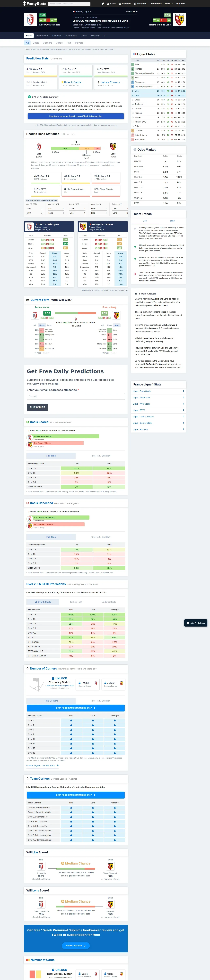Select Away filter under Form - Home
The height and width of the screenshot is (980, 210).
point(49,325)
